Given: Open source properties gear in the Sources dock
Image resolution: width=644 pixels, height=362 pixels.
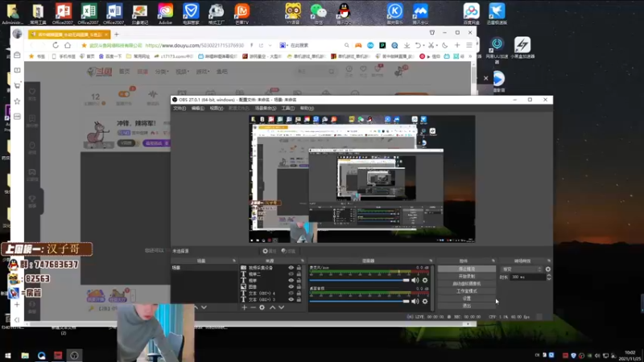Looking at the screenshot, I should [262, 307].
